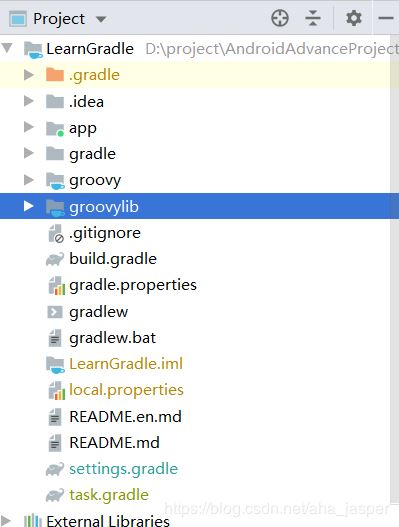Open the Project panel gear settings
This screenshot has height=527, width=399.
point(354,18)
